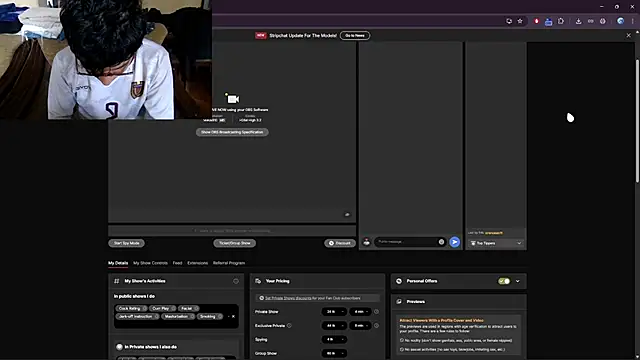This screenshot has height=360, width=640.
Task: Click the round globe icon beside profile avatar
Action: point(603,21)
